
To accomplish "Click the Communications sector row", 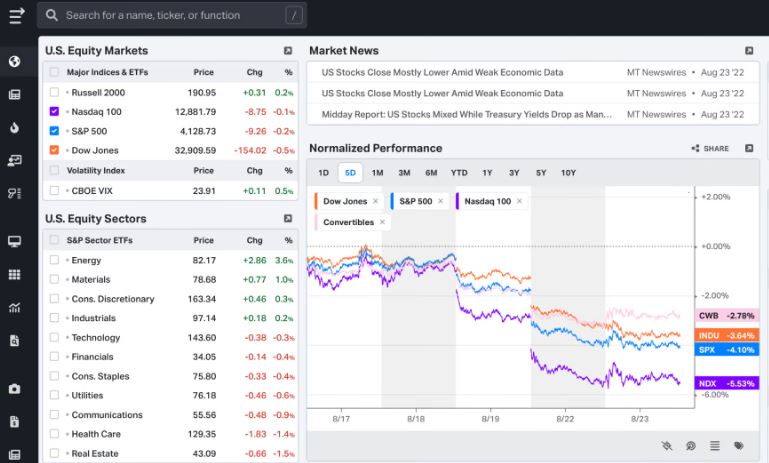I will (x=171, y=414).
